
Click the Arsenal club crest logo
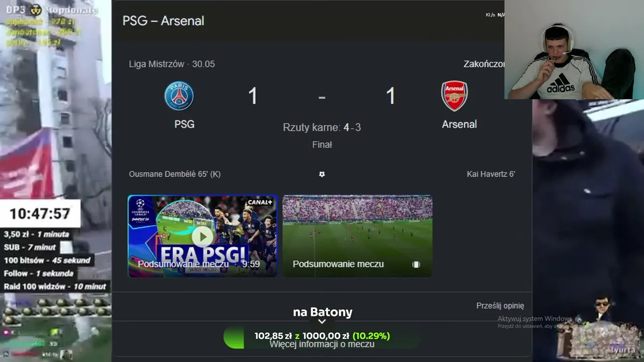pos(454,96)
